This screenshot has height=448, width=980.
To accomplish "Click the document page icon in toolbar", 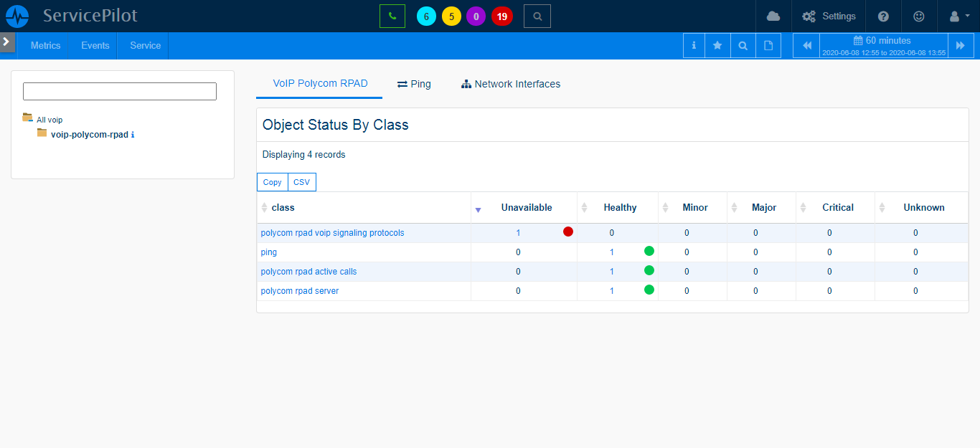I will 768,45.
